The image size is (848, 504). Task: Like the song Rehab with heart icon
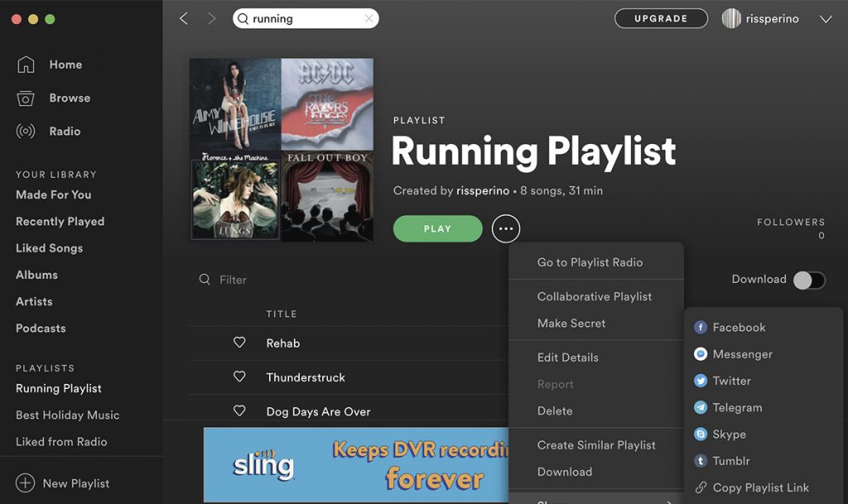(239, 343)
